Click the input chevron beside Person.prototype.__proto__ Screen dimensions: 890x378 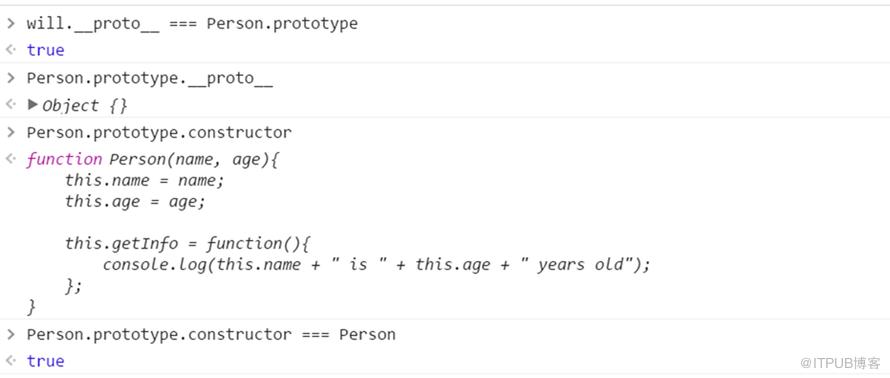(10, 78)
